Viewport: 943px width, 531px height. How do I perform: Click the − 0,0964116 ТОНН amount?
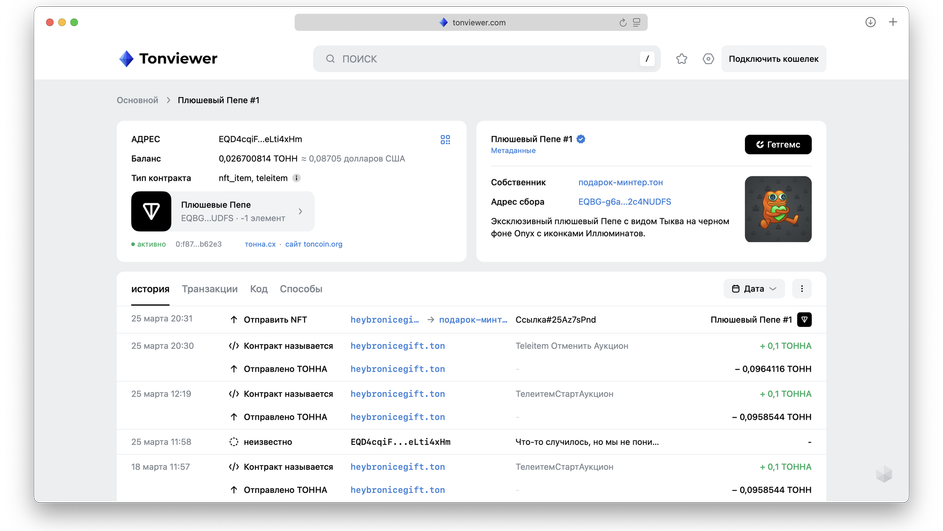[x=773, y=369]
